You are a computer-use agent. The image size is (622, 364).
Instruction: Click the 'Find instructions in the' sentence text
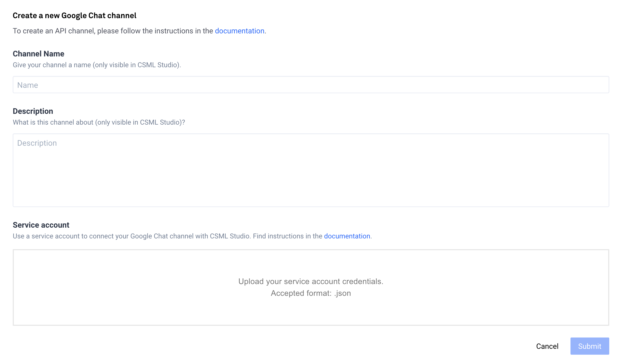287,236
